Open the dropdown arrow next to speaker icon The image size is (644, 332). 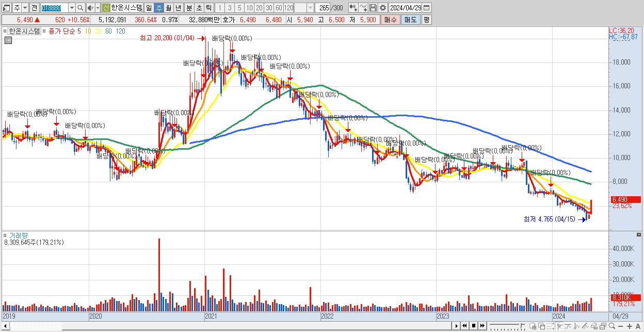pos(98,8)
